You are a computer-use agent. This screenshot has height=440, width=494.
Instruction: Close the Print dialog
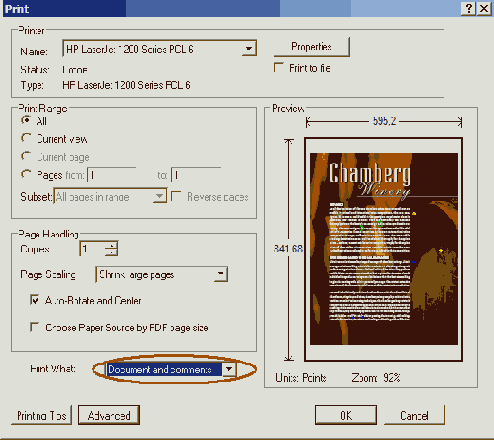(484, 9)
